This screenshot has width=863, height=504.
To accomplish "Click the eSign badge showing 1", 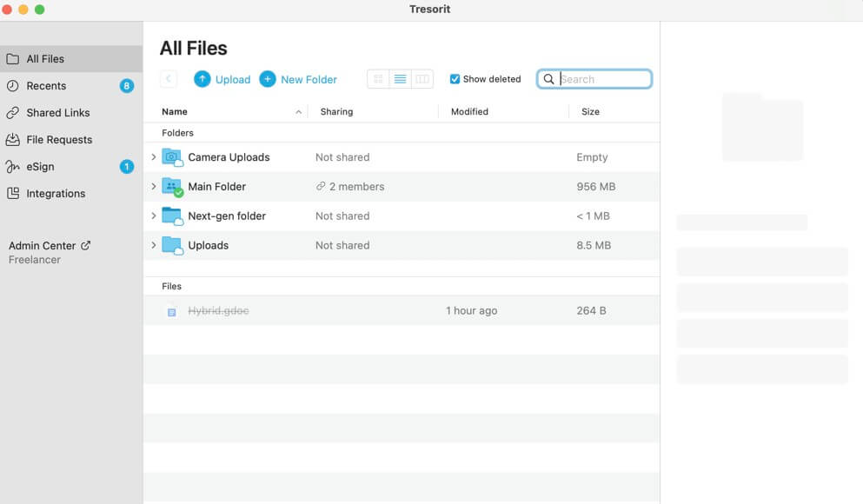I will (x=127, y=167).
